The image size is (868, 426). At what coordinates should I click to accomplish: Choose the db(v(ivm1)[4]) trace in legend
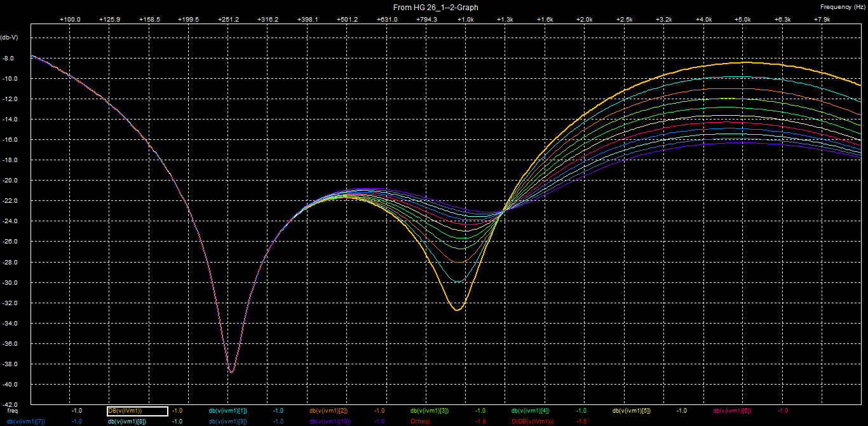pyautogui.click(x=531, y=411)
